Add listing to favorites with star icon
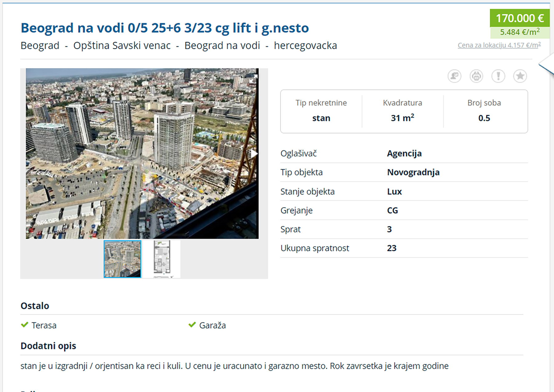554x392 pixels. (520, 76)
